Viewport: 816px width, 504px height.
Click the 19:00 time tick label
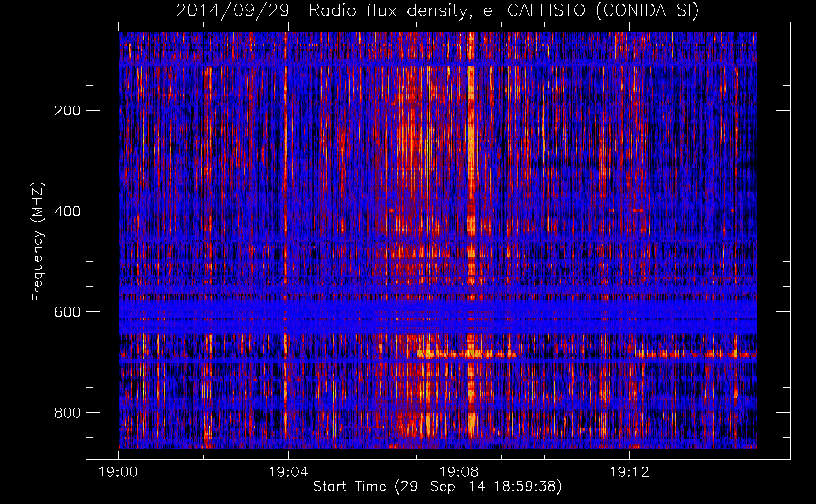pyautogui.click(x=119, y=472)
